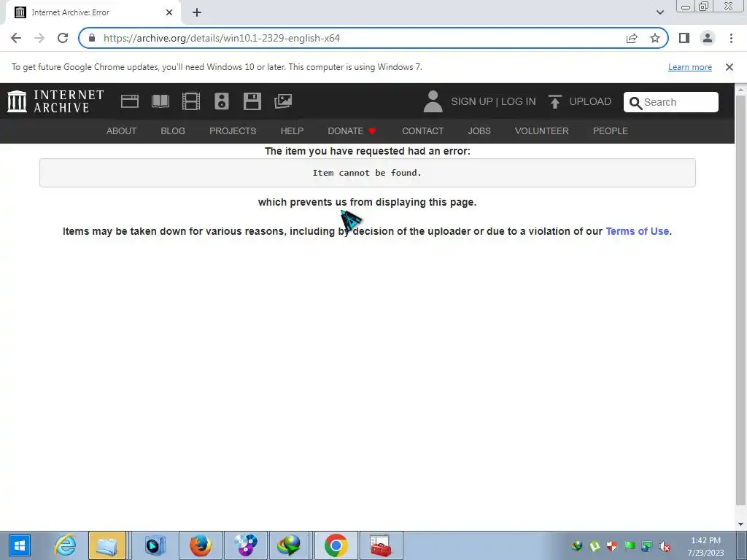Open Chrome side panel icon

point(684,38)
